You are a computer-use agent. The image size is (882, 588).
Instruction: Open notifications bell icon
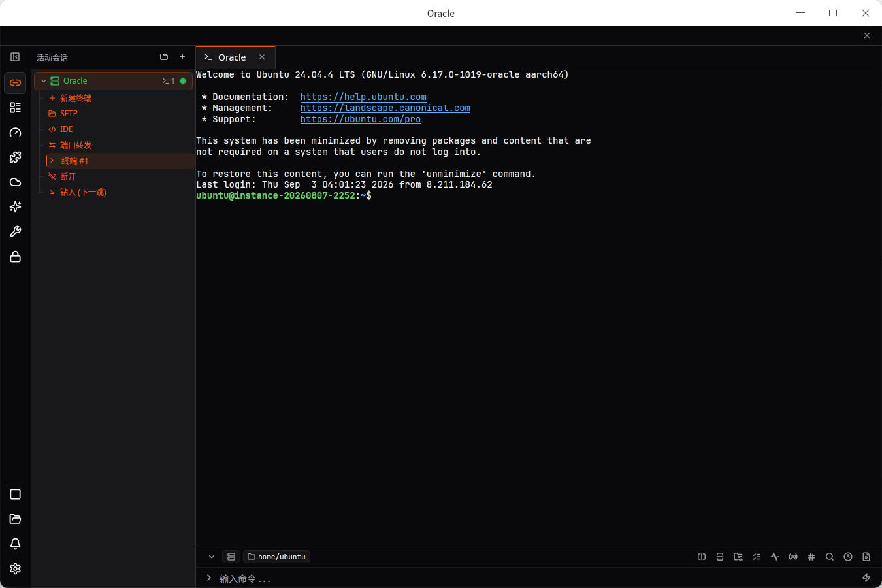(x=15, y=544)
